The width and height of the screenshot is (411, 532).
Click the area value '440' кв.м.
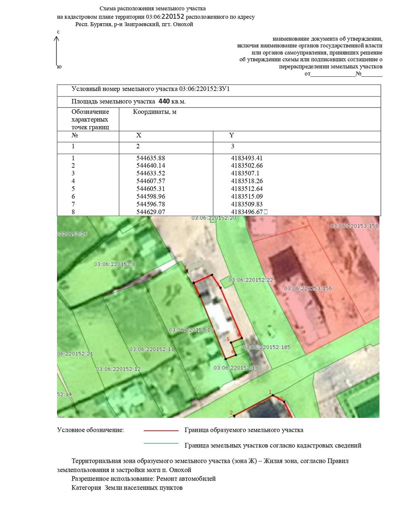click(164, 101)
